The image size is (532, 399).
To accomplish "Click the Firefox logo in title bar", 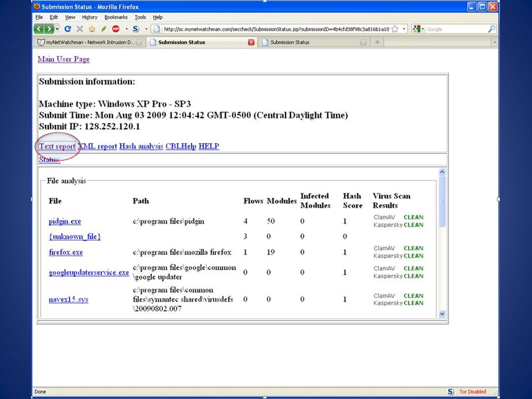I will pyautogui.click(x=37, y=7).
